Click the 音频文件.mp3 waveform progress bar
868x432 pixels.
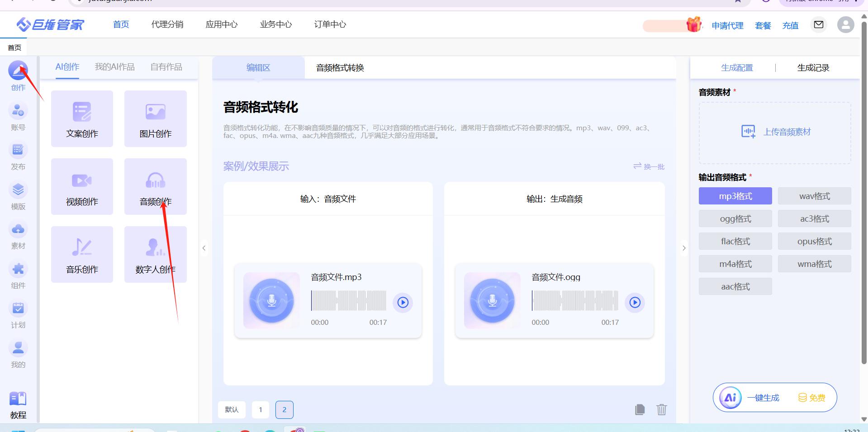coord(348,301)
